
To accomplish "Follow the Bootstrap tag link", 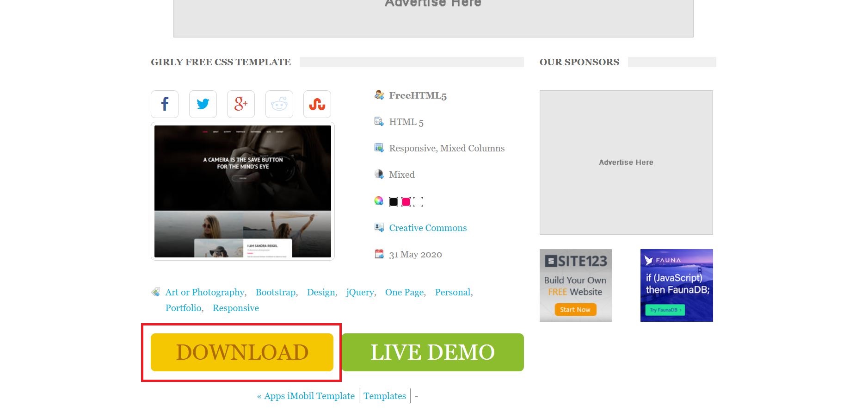I will [x=276, y=292].
